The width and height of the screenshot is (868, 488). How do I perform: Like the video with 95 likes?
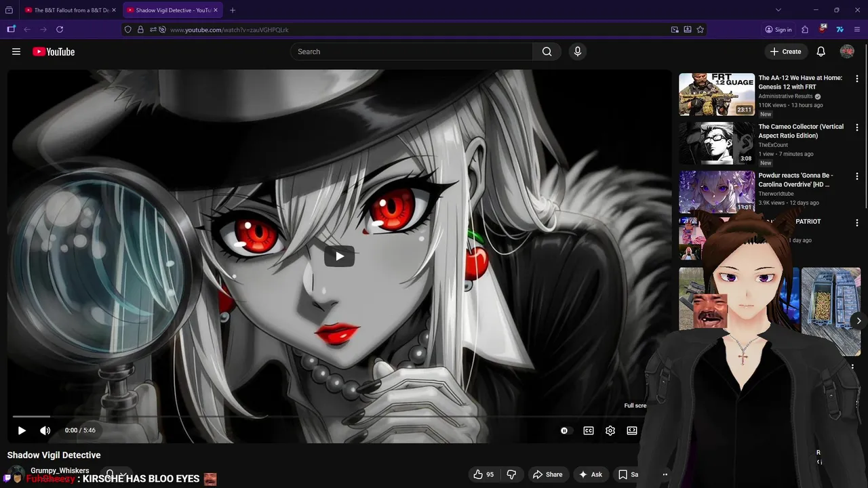[484, 474]
